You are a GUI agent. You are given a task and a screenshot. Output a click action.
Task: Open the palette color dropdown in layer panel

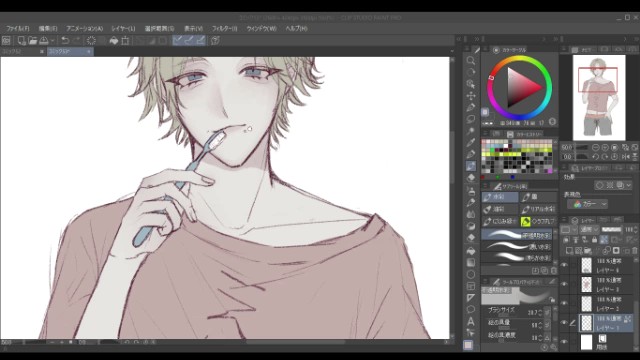pos(569,229)
